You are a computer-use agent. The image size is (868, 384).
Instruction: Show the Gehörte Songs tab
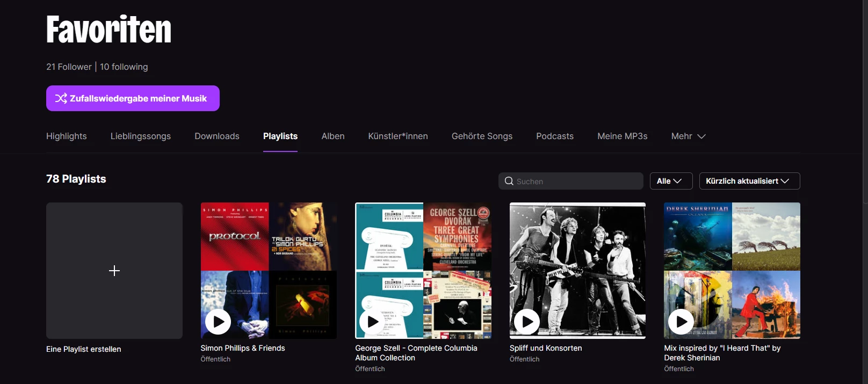[x=482, y=136]
